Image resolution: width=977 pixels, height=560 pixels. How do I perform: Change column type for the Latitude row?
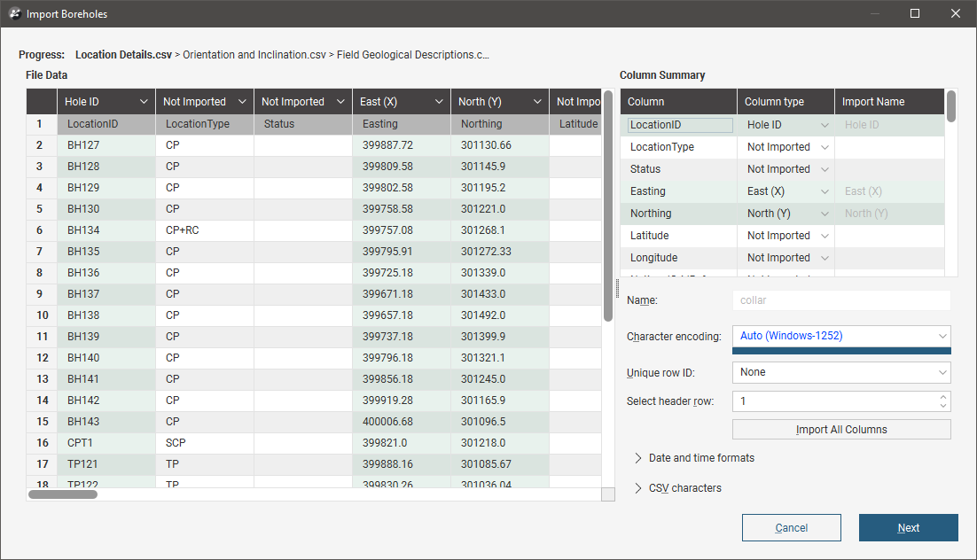click(x=786, y=236)
